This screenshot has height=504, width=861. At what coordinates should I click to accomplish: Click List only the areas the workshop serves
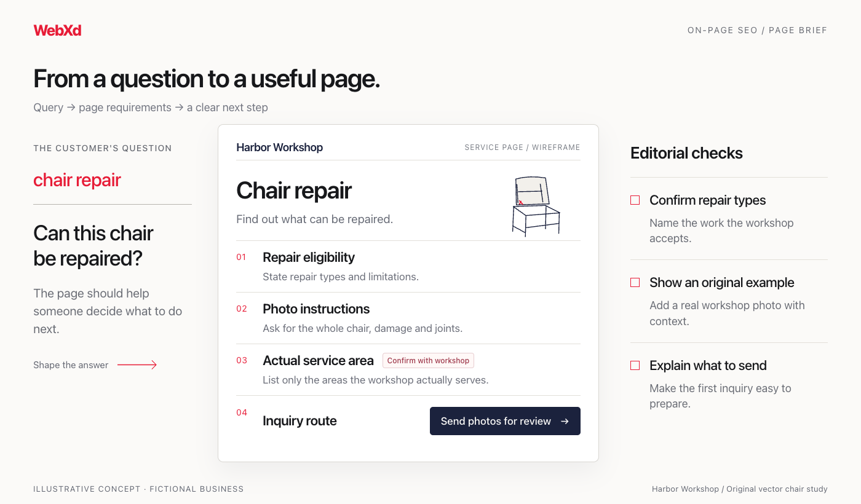point(376,380)
